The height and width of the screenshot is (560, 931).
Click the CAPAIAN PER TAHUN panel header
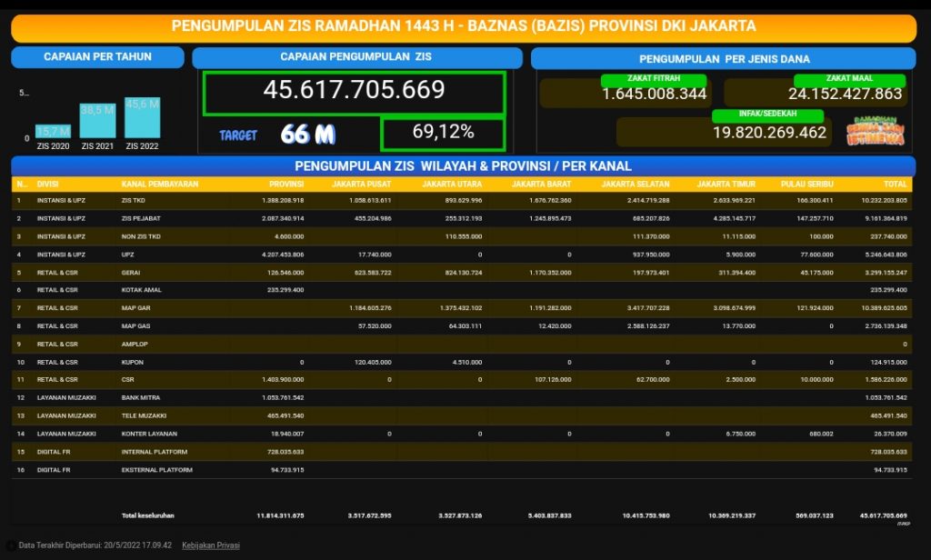[97, 57]
